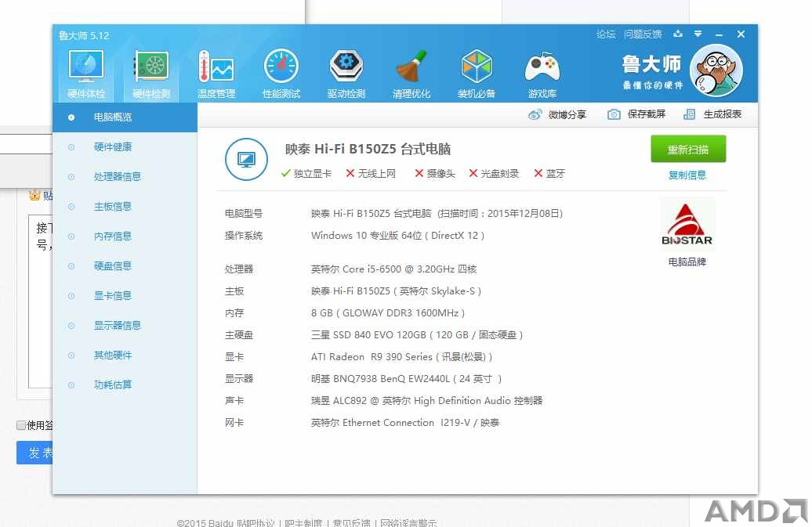Open 硬件体检 hardware checkup
The image size is (812, 527).
point(86,74)
